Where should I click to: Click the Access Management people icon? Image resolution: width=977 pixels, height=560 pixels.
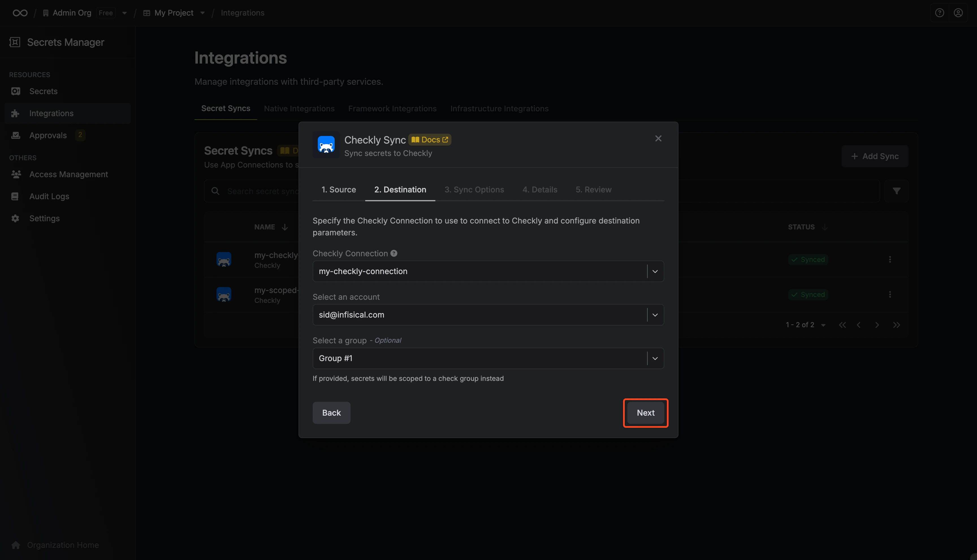(x=16, y=174)
